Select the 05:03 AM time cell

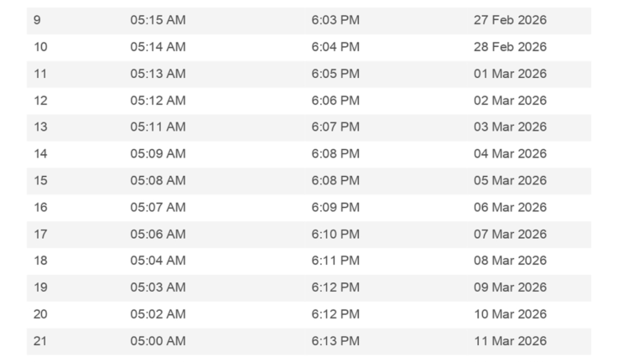[158, 287]
